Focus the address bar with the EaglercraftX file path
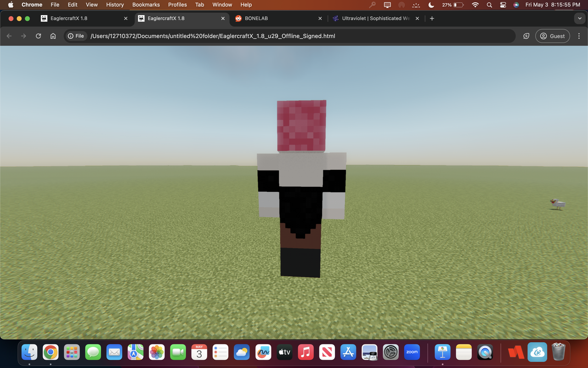The width and height of the screenshot is (588, 368). (289, 36)
